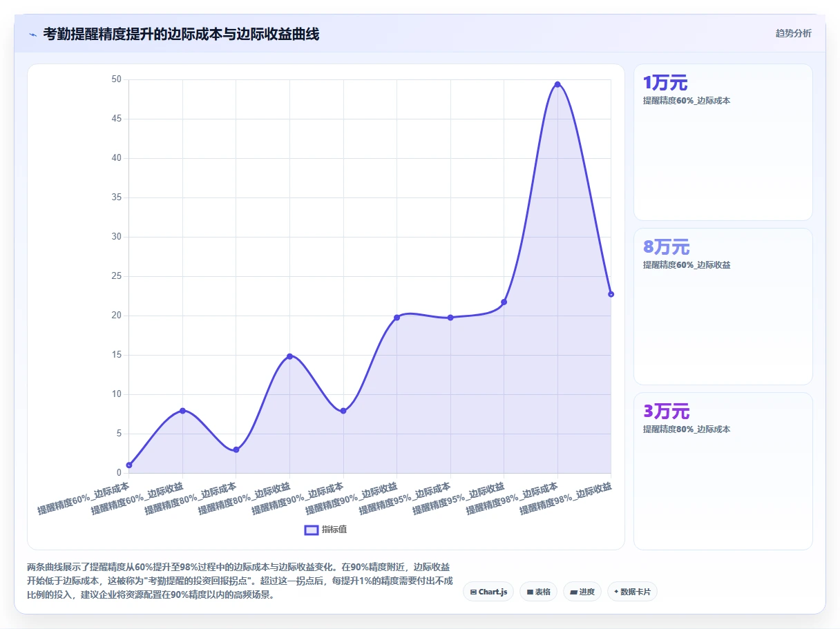This screenshot has height=629, width=840.
Task: Click card caption 提醒精度80%_边际成本
Action: (687, 429)
